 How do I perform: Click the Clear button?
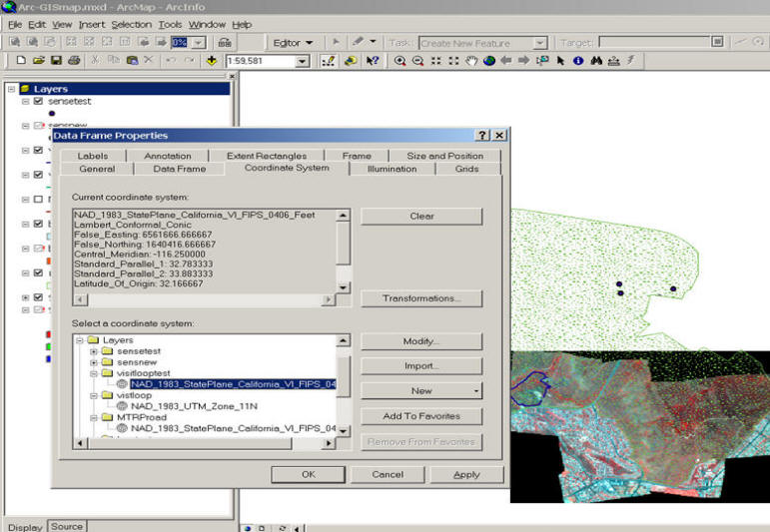point(421,216)
